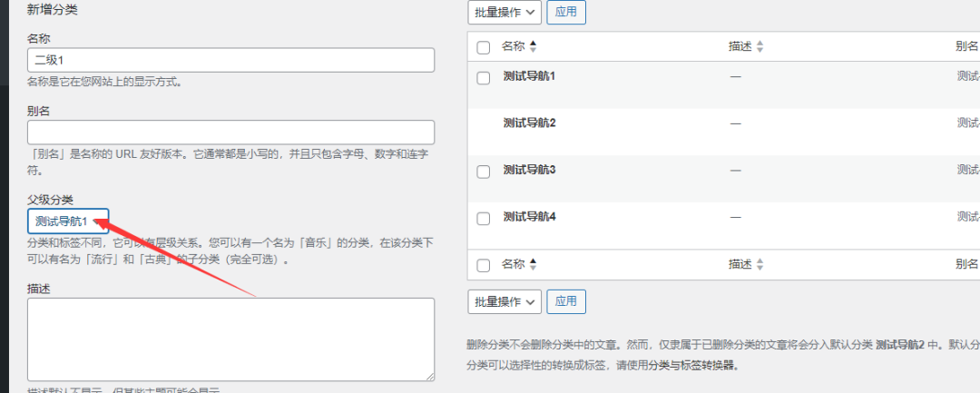Viewport: 980px width, 393px height.
Task: Click the 应用 button above the table
Action: click(x=566, y=12)
